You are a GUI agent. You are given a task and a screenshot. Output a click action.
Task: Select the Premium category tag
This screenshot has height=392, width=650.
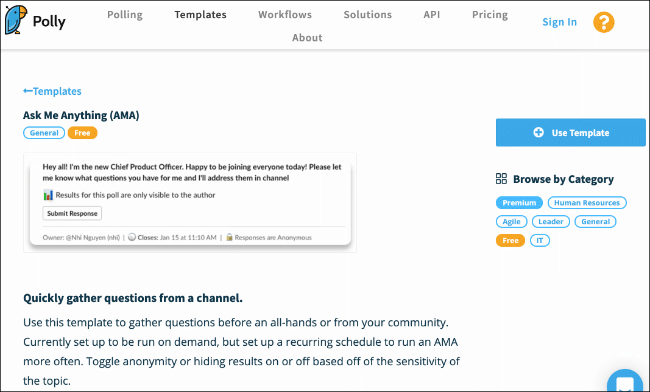tap(519, 203)
